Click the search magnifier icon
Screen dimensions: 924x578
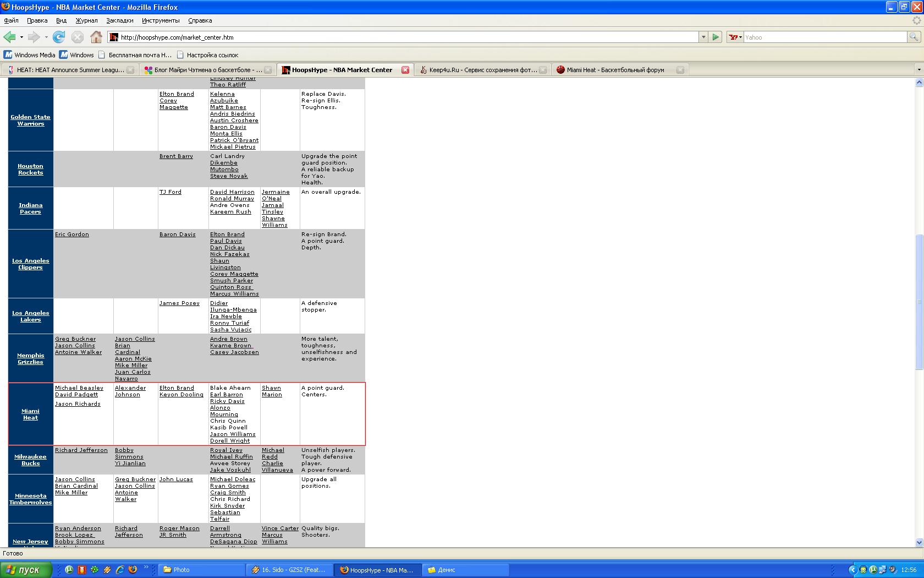[914, 37]
